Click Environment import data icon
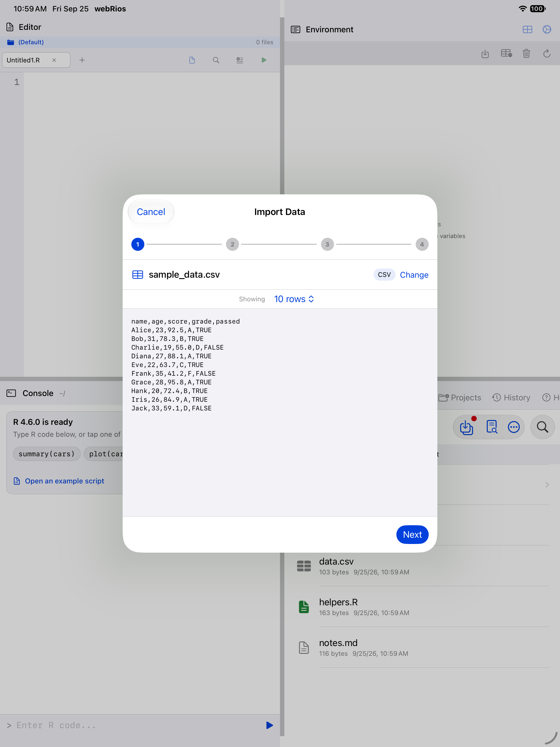 pos(485,53)
